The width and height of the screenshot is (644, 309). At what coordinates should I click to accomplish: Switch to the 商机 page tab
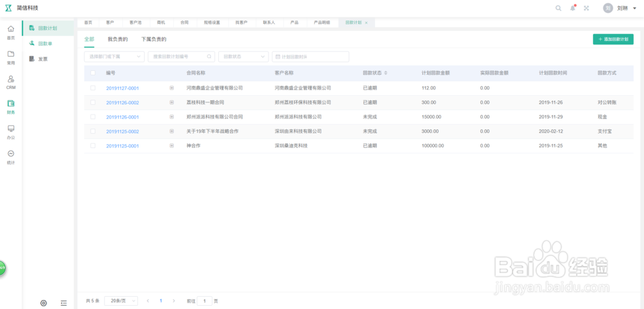[161, 23]
